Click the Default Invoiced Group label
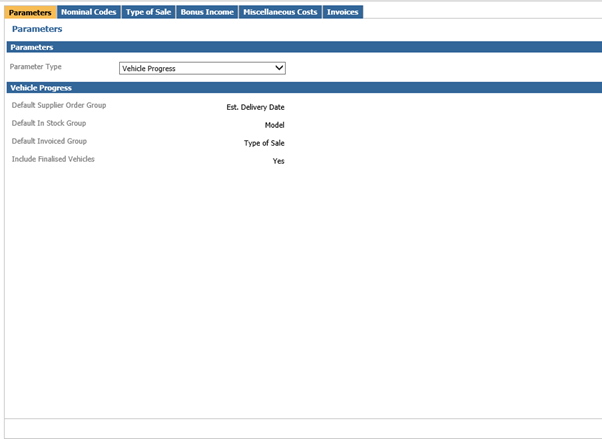 pyautogui.click(x=49, y=141)
